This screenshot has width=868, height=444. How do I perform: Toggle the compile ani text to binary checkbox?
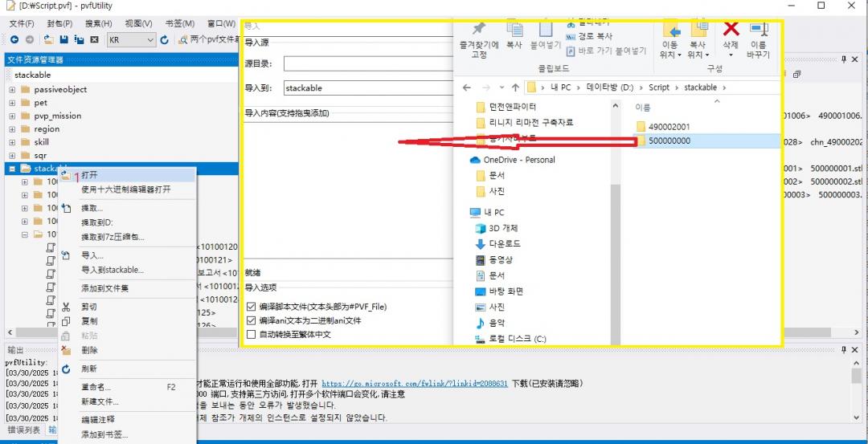coord(252,320)
